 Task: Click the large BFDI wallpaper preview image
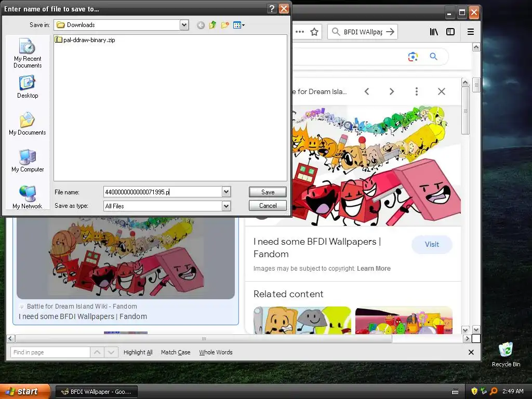[x=376, y=166]
